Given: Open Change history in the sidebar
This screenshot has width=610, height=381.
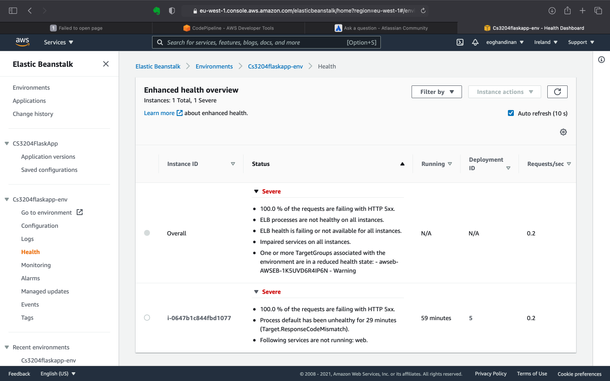Looking at the screenshot, I should pyautogui.click(x=33, y=114).
